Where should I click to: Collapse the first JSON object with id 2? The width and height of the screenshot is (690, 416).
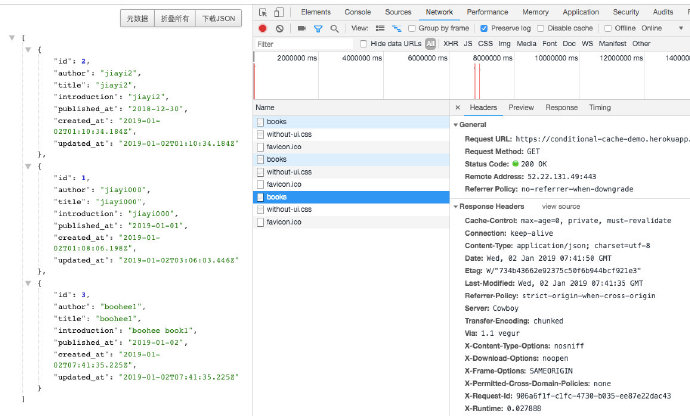28,50
